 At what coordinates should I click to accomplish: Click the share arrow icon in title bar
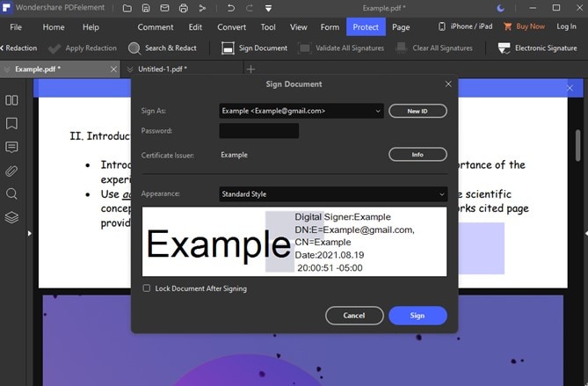[x=202, y=8]
